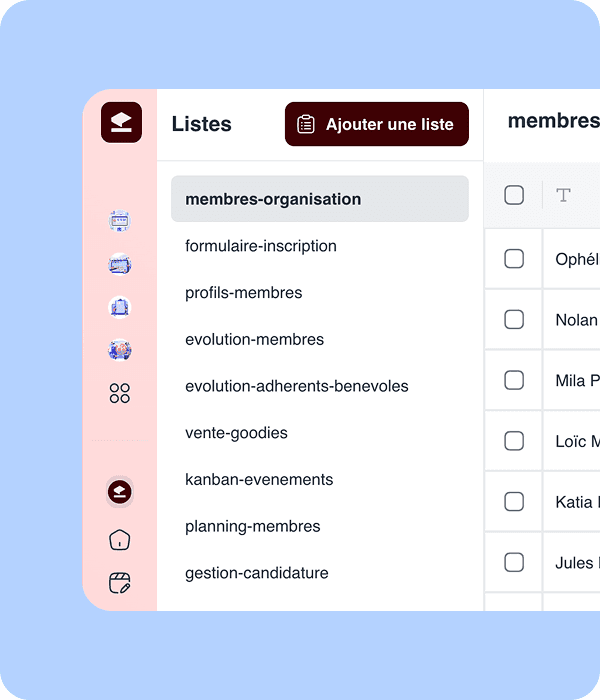Screen dimensions: 600x700
Task: Open the clipboard app icon in sidebar
Action: click(x=120, y=308)
